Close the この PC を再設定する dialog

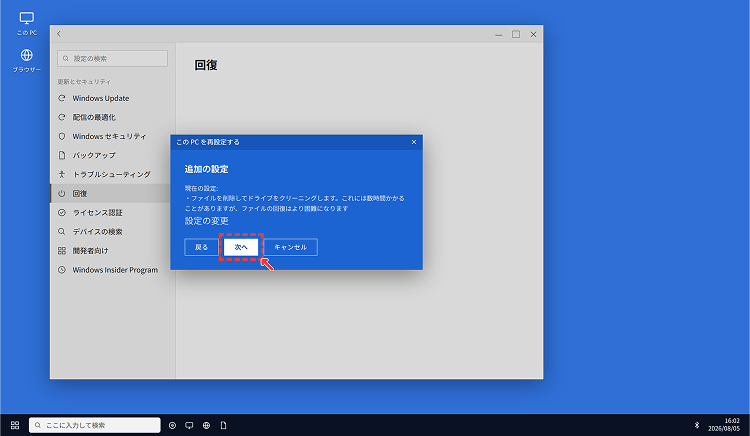coord(414,142)
